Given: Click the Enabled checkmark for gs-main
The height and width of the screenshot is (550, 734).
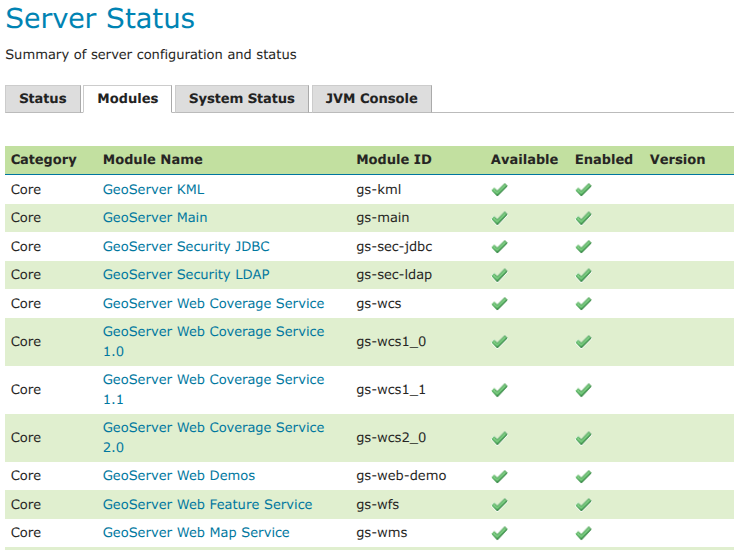Looking at the screenshot, I should click(x=584, y=218).
